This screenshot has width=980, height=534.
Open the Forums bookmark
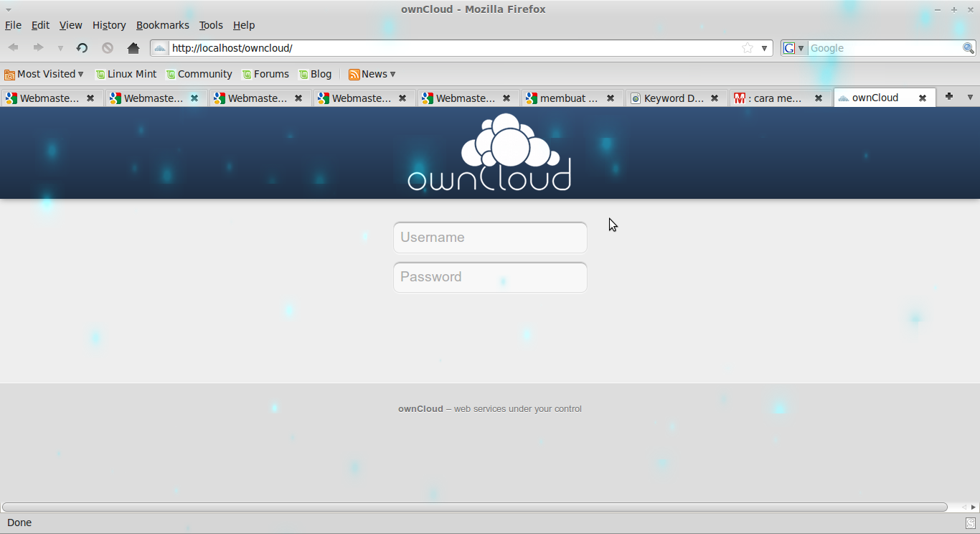(265, 74)
